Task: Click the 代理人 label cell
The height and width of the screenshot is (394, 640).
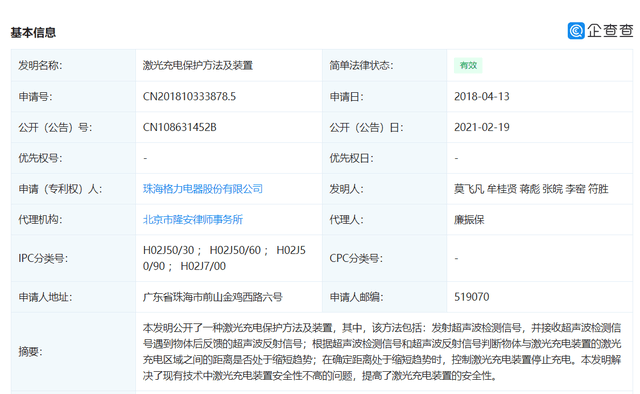Action: tap(384, 220)
